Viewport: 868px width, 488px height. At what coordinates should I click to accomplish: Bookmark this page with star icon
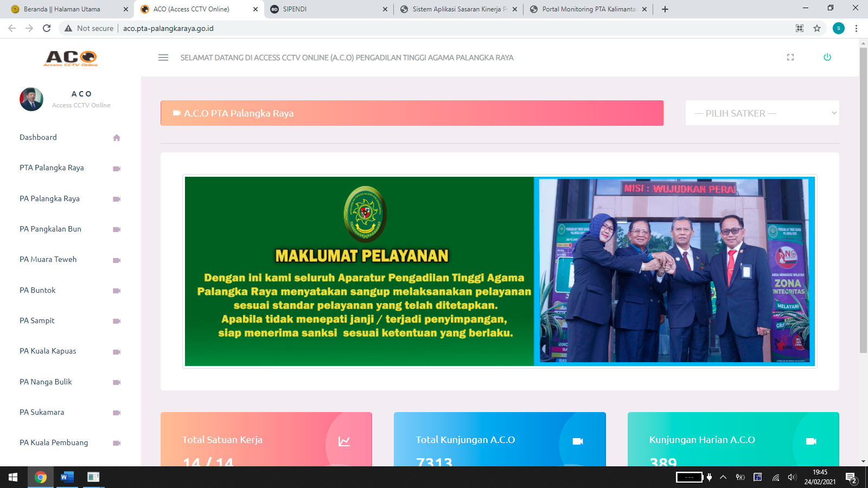point(817,28)
